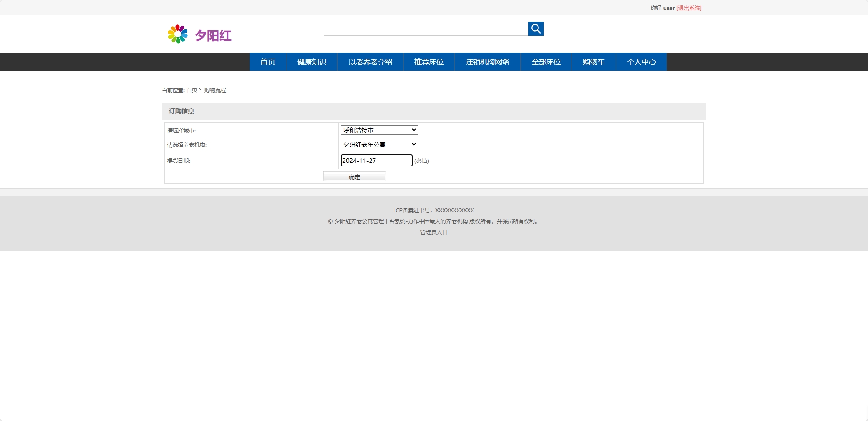The height and width of the screenshot is (421, 868).
Task: Click the 首页 breadcrumb link
Action: click(x=191, y=90)
